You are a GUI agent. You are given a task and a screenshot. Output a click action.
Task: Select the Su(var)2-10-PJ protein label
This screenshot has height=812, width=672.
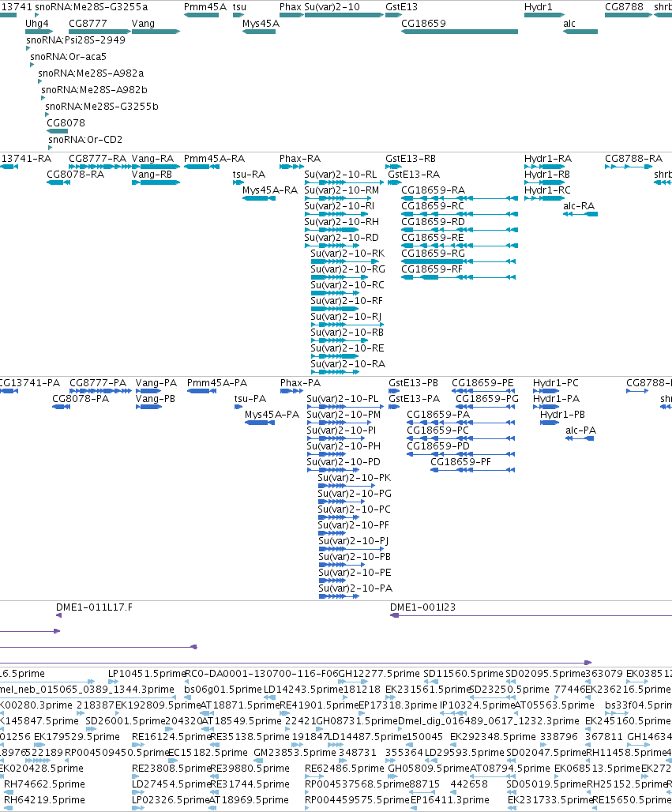pos(353,540)
